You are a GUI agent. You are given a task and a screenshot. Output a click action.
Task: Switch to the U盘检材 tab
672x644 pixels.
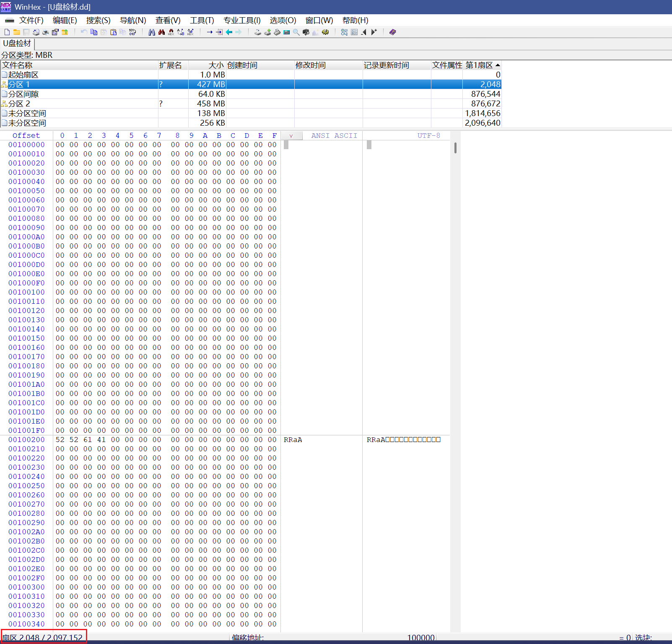pyautogui.click(x=17, y=44)
